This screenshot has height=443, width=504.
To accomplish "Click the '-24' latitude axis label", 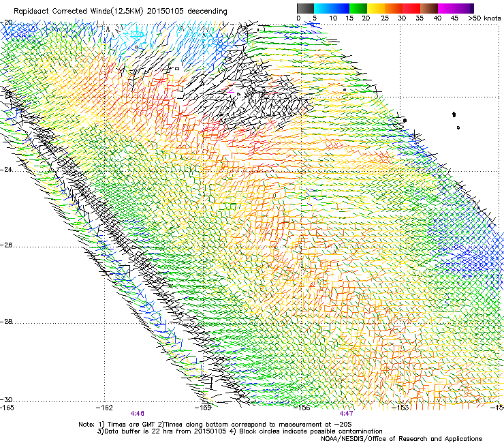I will (6, 169).
